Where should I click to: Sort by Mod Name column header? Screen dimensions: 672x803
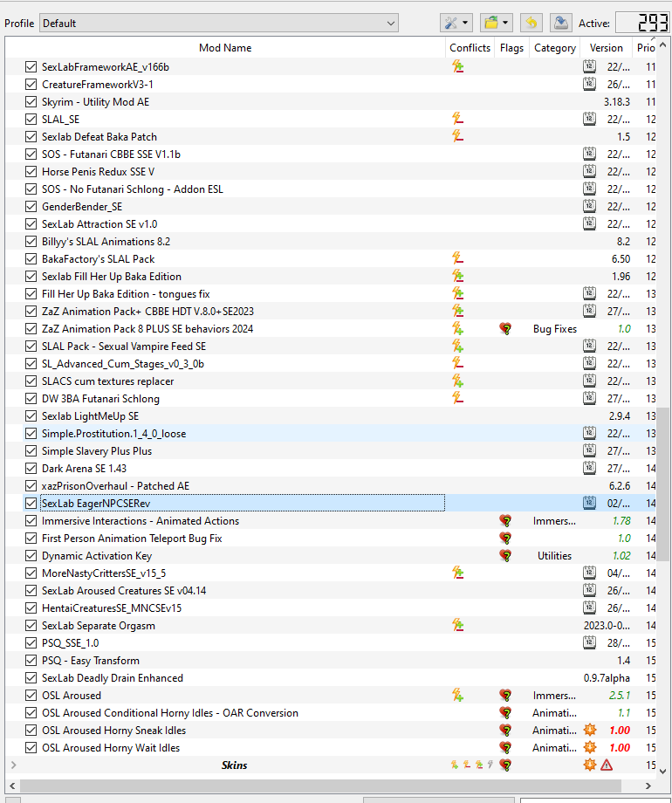(225, 48)
